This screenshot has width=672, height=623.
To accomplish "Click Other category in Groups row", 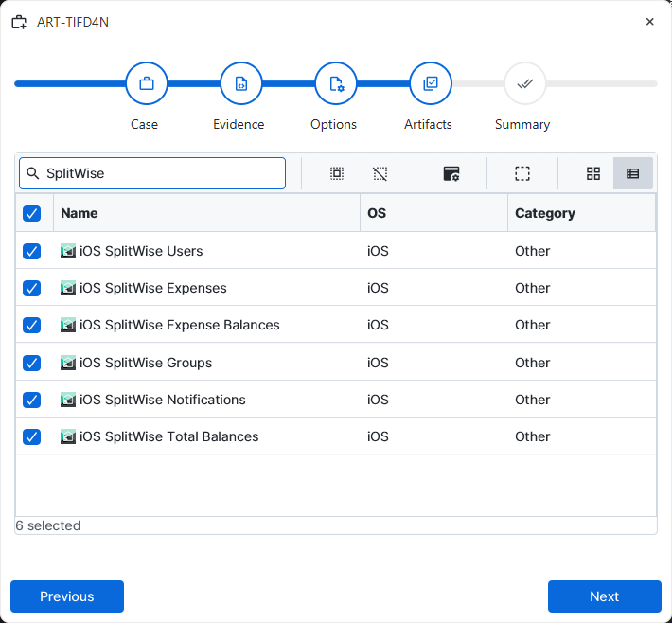I will pyautogui.click(x=532, y=363).
